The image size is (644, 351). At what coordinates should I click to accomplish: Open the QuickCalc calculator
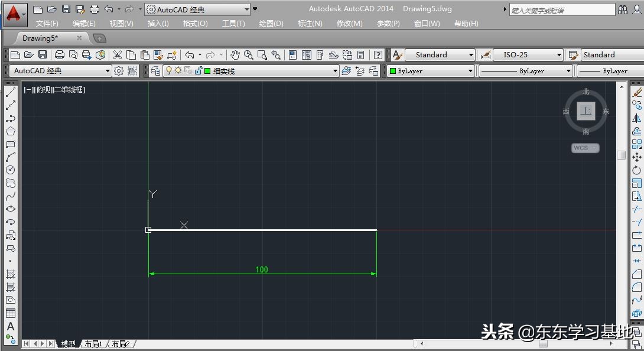click(x=360, y=55)
